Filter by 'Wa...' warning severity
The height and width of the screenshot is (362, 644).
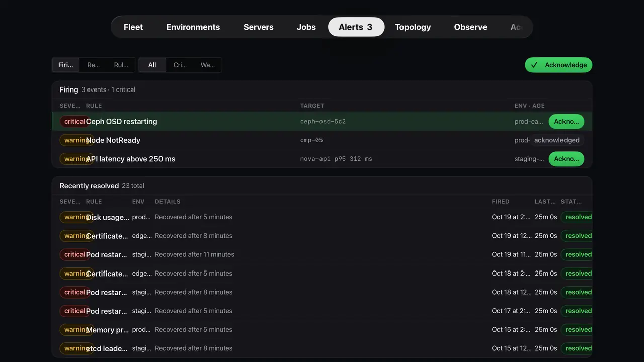[x=208, y=65]
